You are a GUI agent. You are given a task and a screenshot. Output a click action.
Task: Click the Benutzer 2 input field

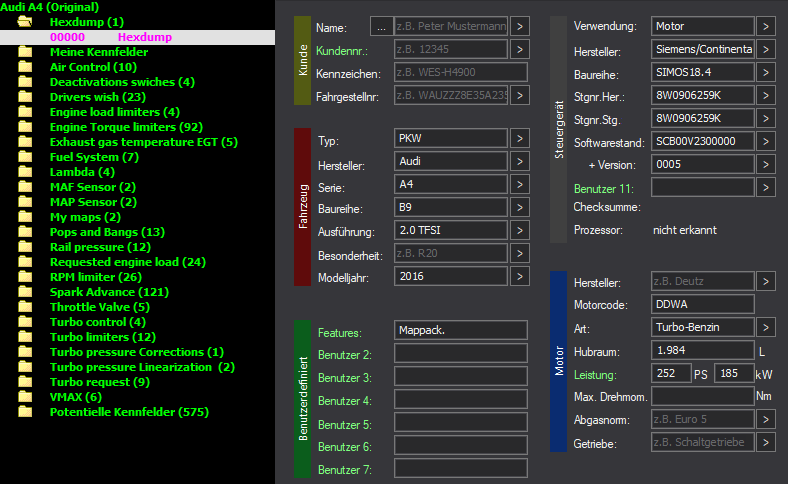[461, 353]
